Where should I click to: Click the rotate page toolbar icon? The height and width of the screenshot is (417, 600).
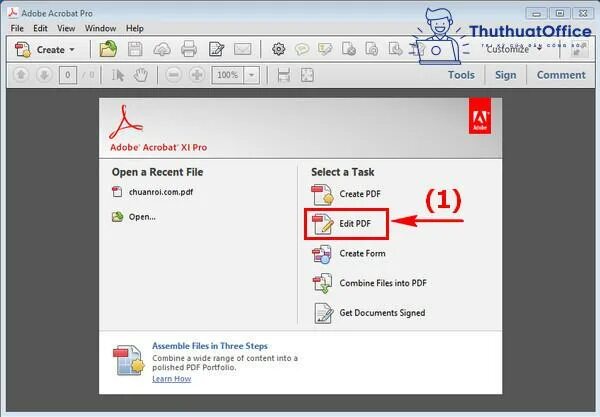[372, 49]
